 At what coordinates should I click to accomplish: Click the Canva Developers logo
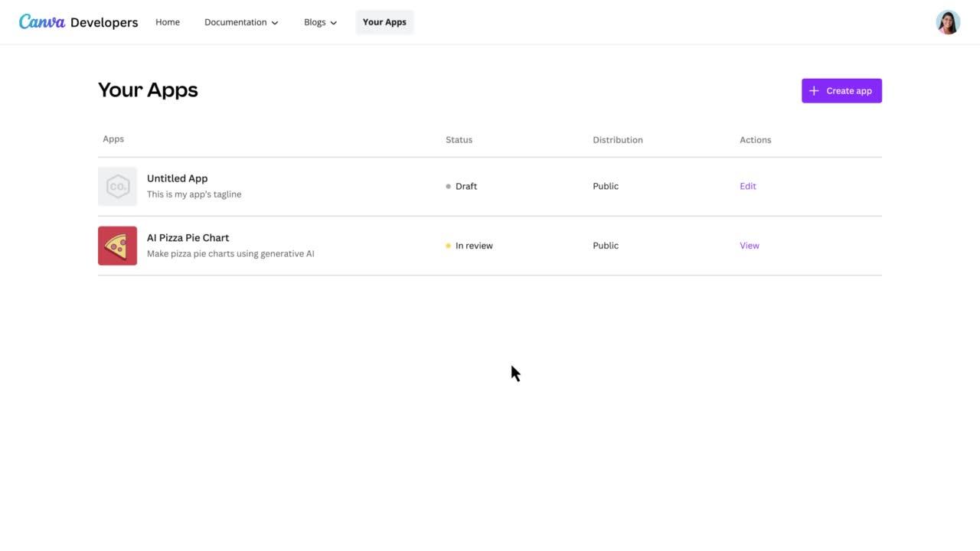(x=78, y=22)
